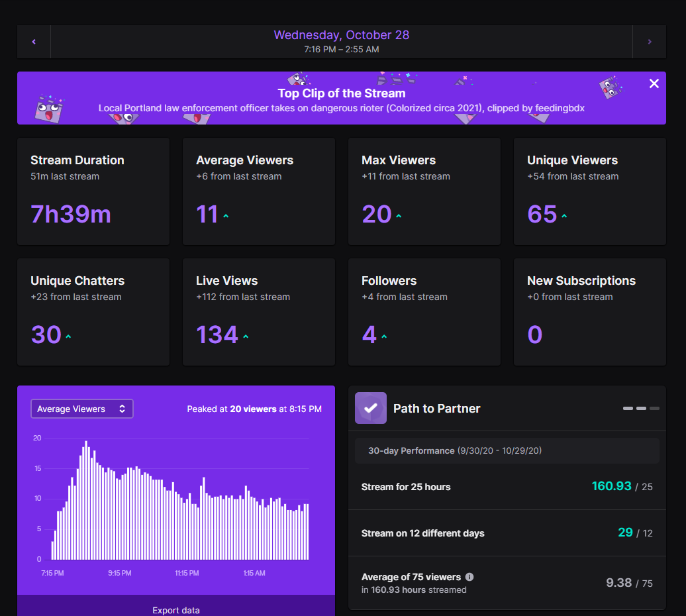Select the Unique Viewers stat card
This screenshot has height=616, width=686.
(590, 191)
